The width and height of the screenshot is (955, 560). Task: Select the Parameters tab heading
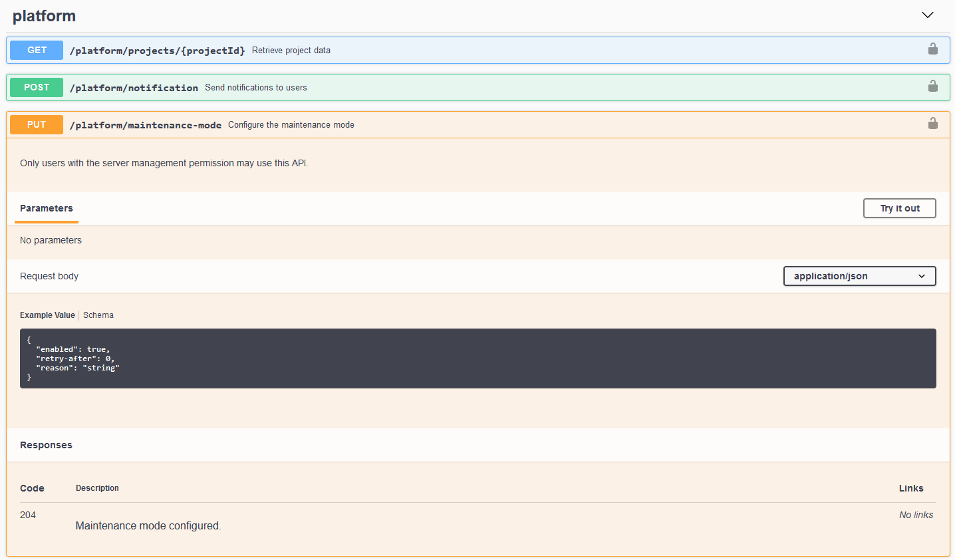point(47,208)
